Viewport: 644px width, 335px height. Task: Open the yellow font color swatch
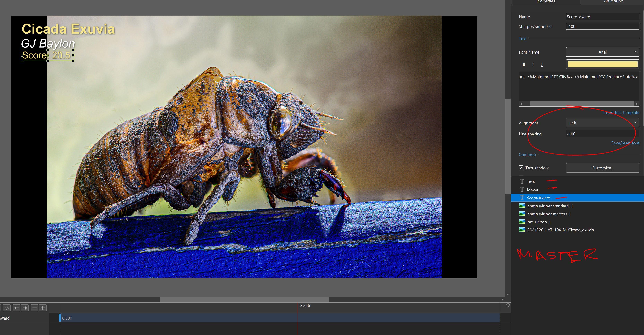pyautogui.click(x=602, y=65)
